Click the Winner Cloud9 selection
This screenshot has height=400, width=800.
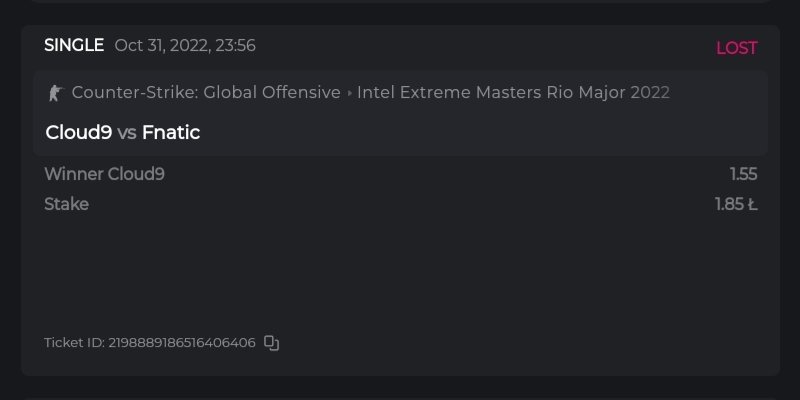click(x=104, y=174)
